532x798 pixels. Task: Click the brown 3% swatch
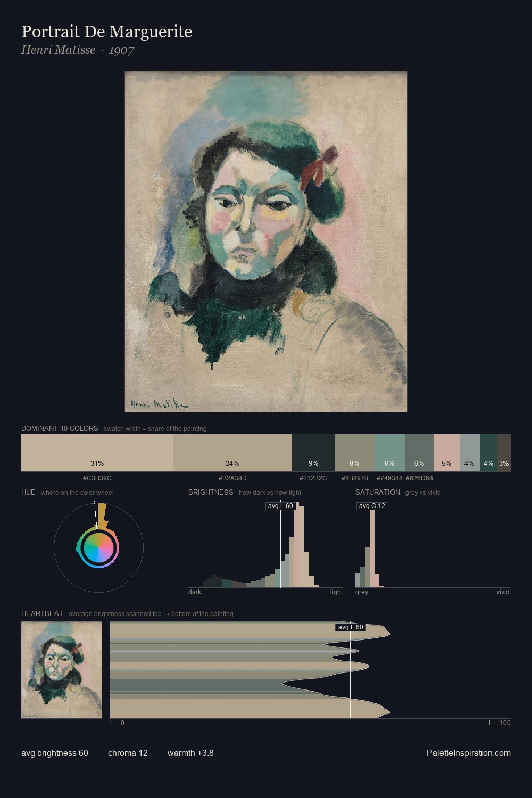[x=504, y=453]
